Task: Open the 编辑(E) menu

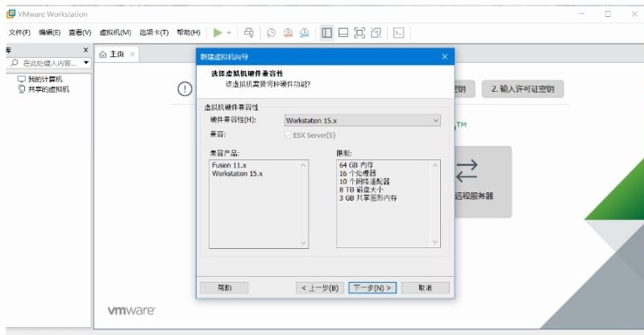Action: point(49,32)
